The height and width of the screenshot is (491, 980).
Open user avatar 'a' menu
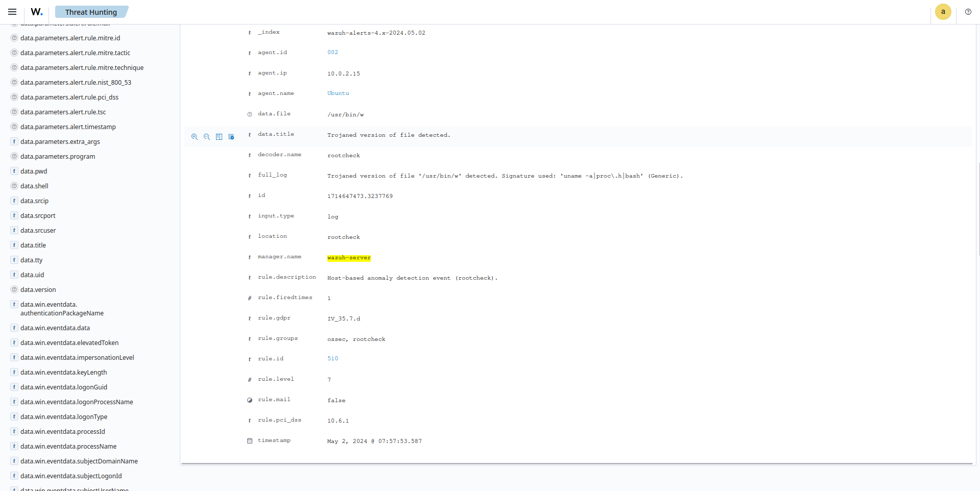coord(943,12)
